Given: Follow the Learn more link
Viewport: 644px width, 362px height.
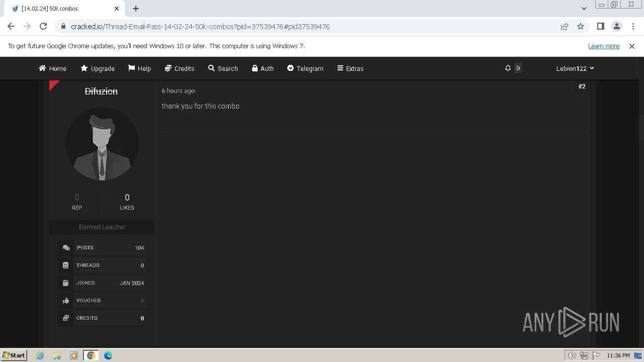Looking at the screenshot, I should [x=604, y=46].
